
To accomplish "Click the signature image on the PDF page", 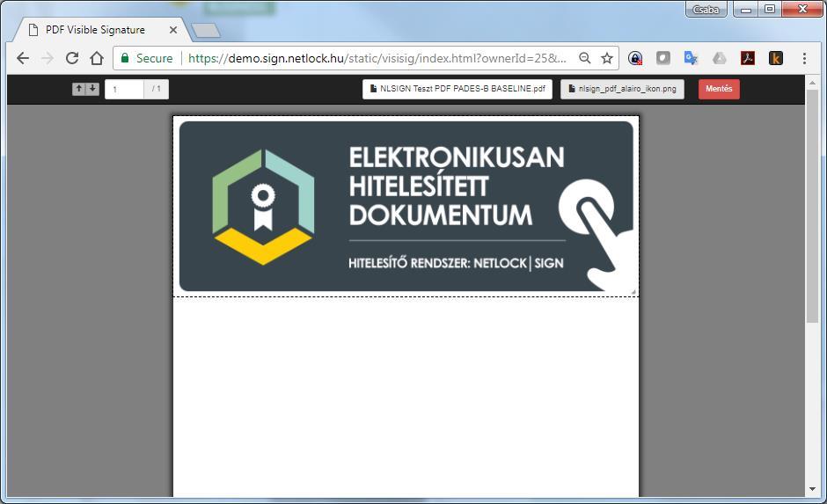I will click(x=406, y=206).
